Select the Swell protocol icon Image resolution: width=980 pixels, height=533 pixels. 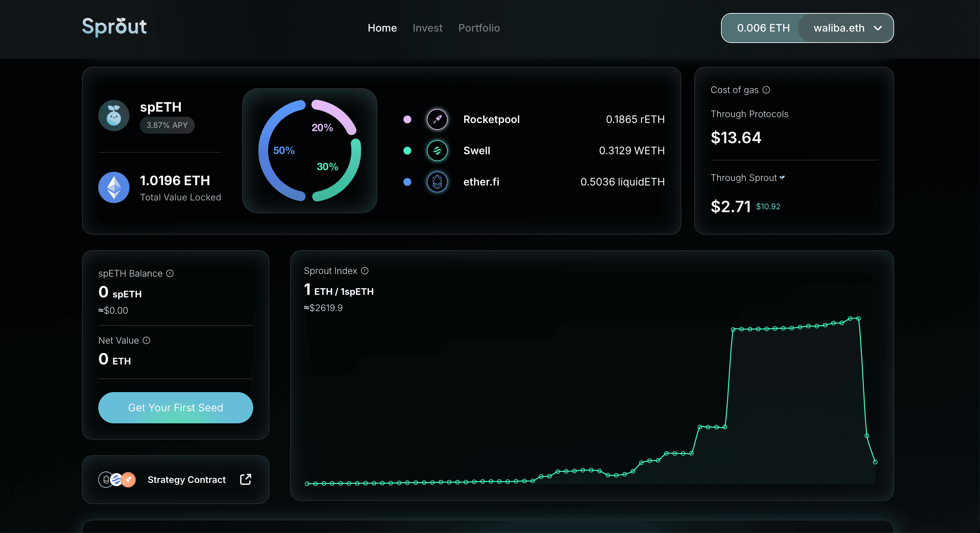coord(437,151)
